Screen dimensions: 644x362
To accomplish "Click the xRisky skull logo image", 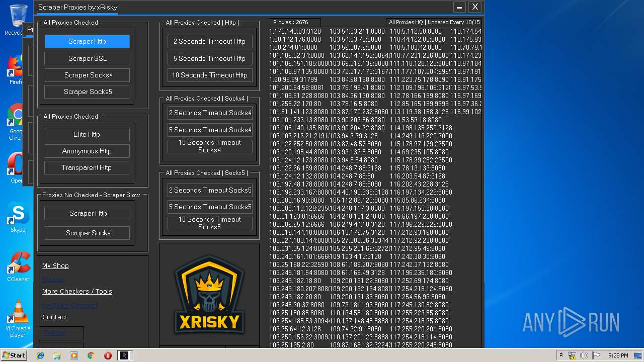I will pos(209,295).
